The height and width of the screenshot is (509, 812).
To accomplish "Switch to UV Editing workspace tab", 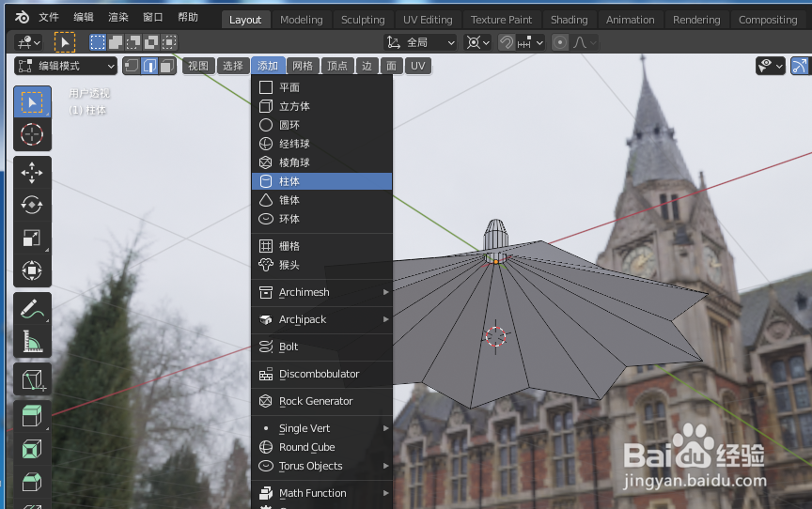I will click(428, 20).
